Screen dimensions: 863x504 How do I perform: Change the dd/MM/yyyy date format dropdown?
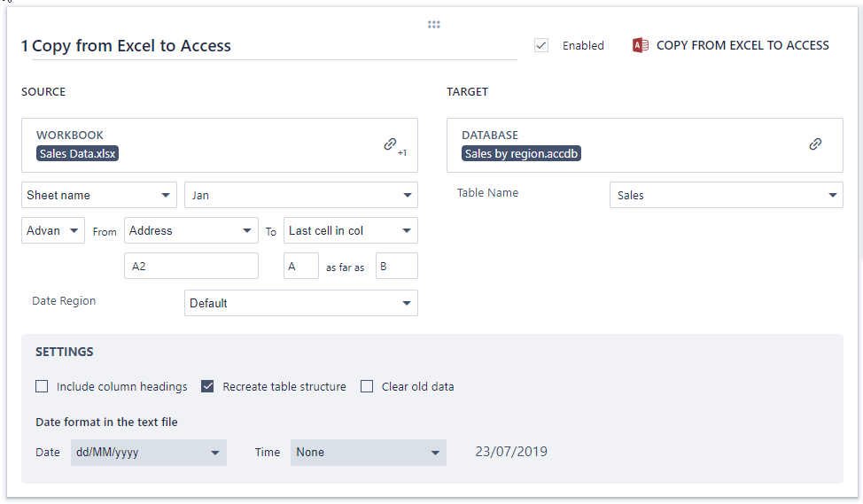pyautogui.click(x=148, y=452)
